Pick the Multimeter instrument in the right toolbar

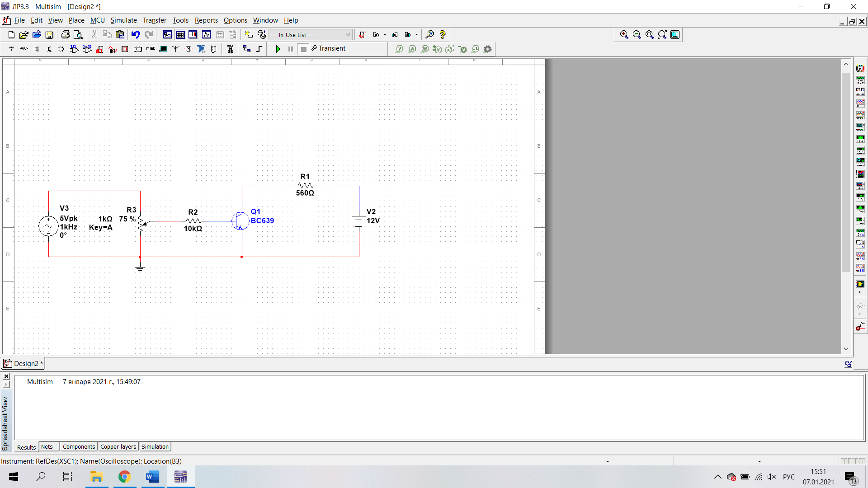point(860,68)
